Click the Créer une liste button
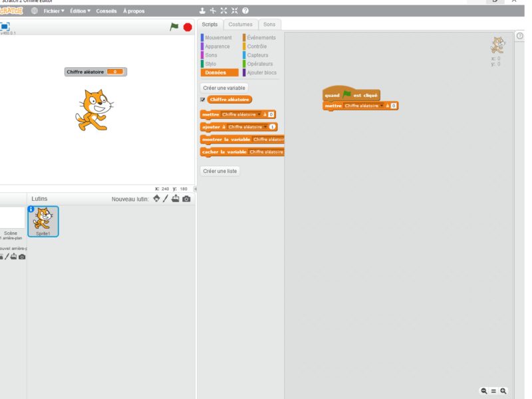This screenshot has width=532, height=399. (x=220, y=171)
